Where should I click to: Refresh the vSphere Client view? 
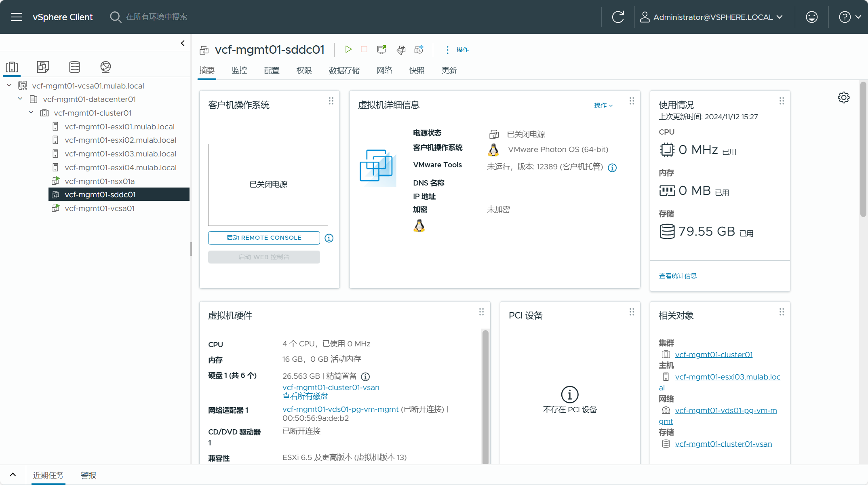pos(618,17)
